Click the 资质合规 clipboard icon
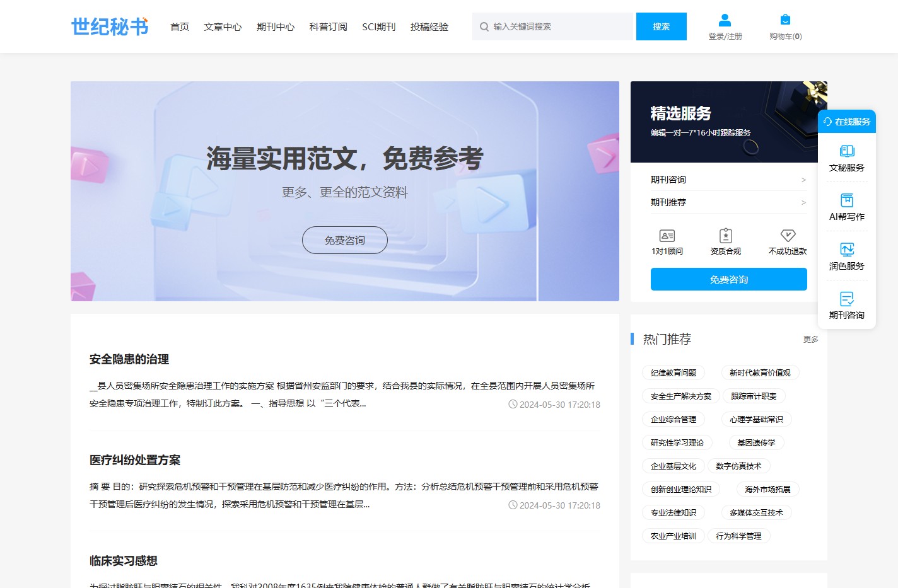 coord(726,236)
